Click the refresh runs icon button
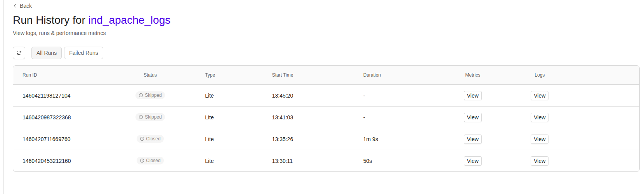644x194 pixels. coord(19,53)
